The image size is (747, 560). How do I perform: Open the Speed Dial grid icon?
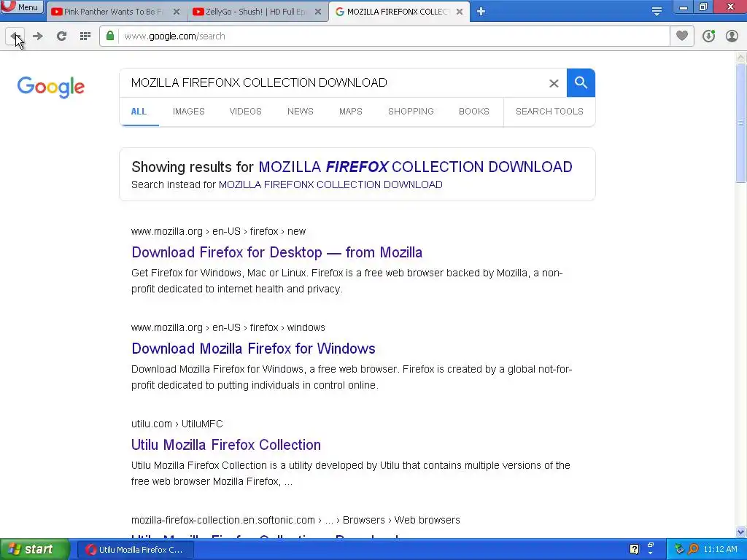pyautogui.click(x=85, y=36)
